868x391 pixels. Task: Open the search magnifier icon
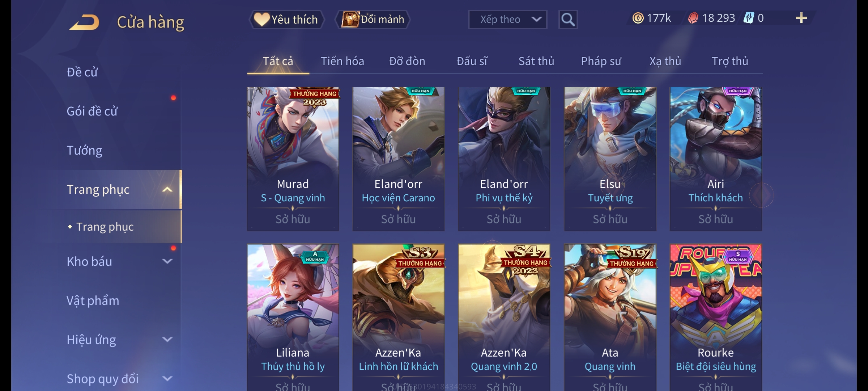568,20
